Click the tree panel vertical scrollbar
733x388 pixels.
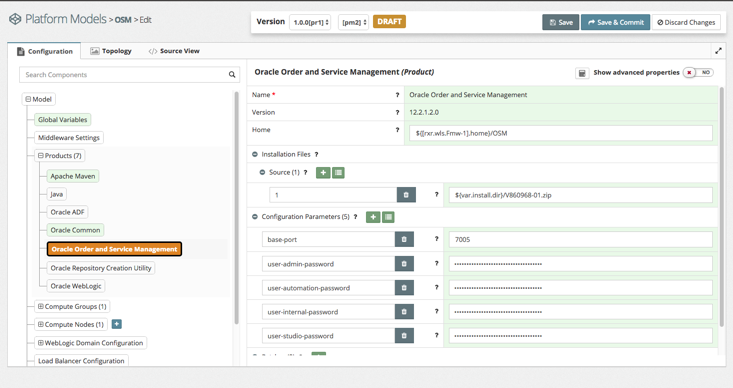pos(237,208)
